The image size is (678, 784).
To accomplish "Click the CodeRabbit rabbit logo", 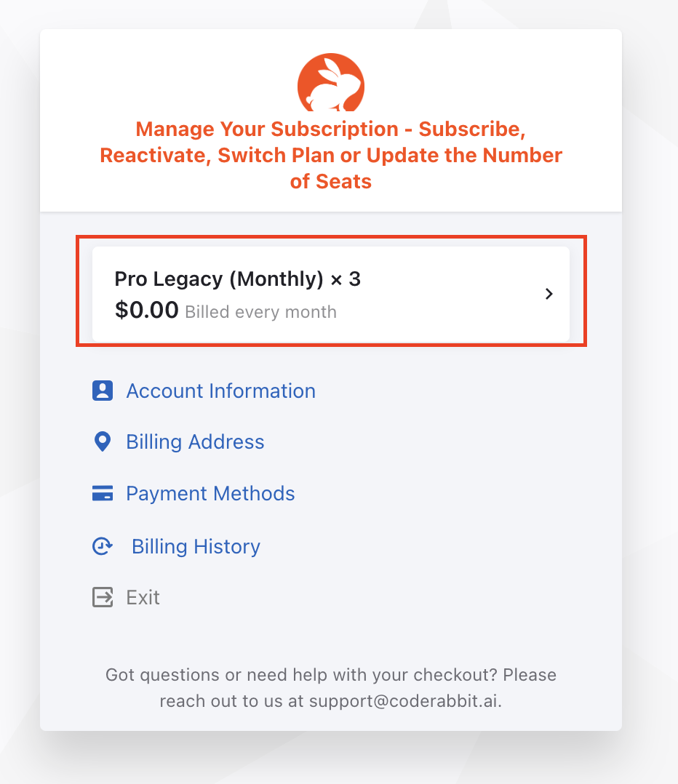I will click(331, 83).
